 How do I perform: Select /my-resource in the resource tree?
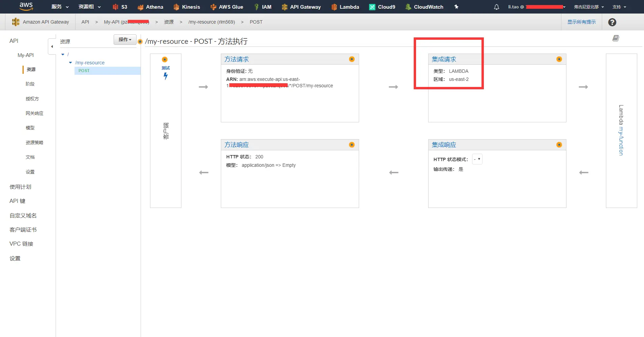pyautogui.click(x=90, y=63)
